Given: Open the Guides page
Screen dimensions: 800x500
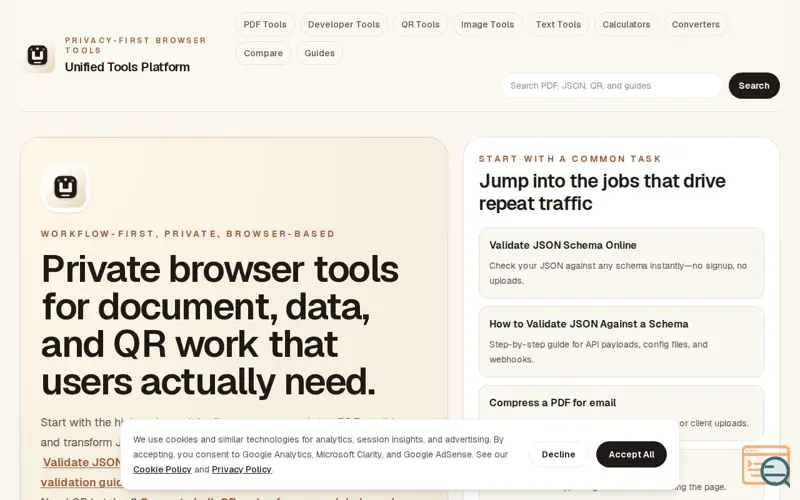Looking at the screenshot, I should coord(319,53).
